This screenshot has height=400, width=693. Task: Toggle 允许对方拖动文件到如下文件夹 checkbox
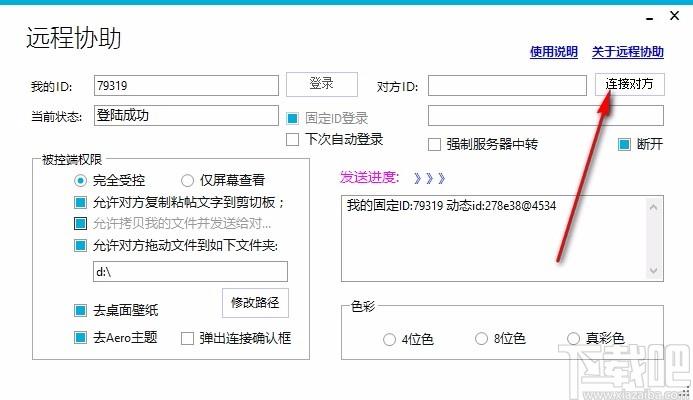pyautogui.click(x=80, y=245)
